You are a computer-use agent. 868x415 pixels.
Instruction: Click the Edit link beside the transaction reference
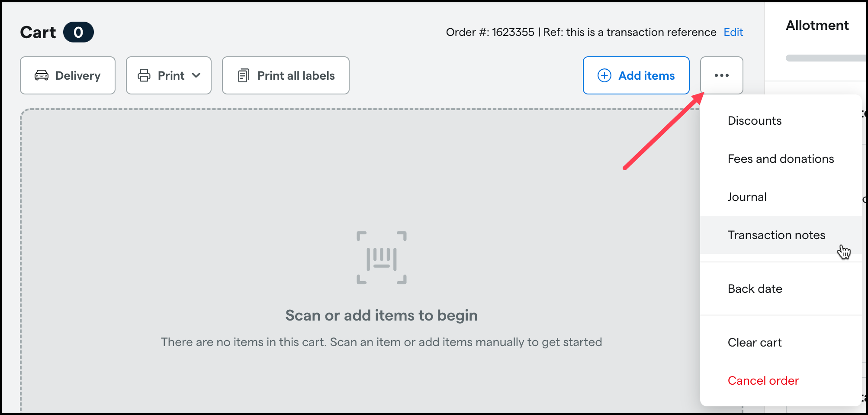click(x=733, y=32)
